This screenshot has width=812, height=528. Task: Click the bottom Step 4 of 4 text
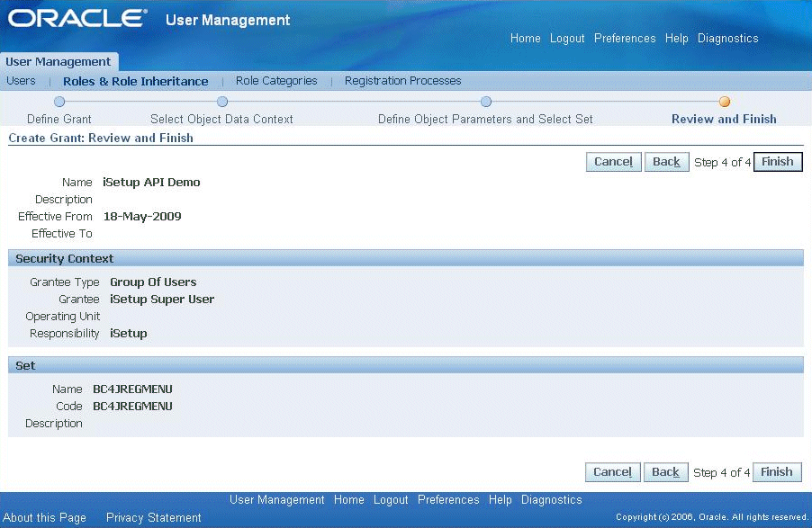(x=721, y=472)
